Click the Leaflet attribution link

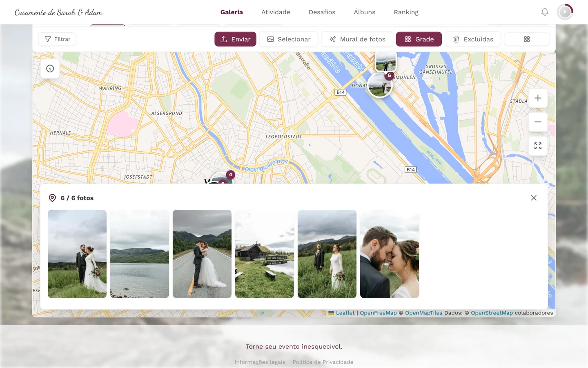(342, 313)
